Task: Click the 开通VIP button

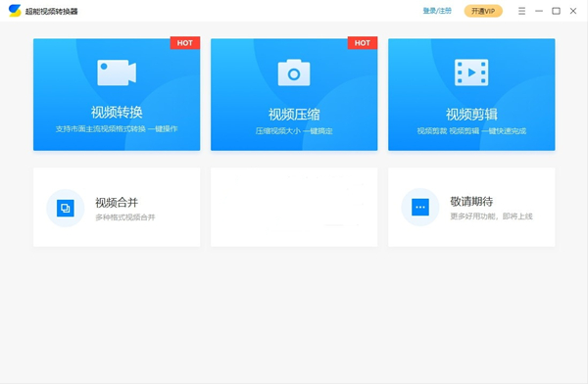Action: tap(483, 11)
